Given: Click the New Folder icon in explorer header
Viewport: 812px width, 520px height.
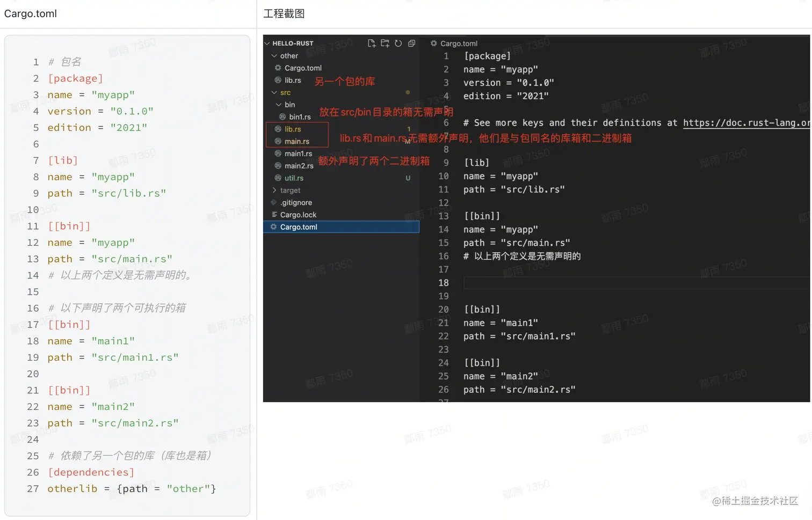Looking at the screenshot, I should [x=385, y=43].
